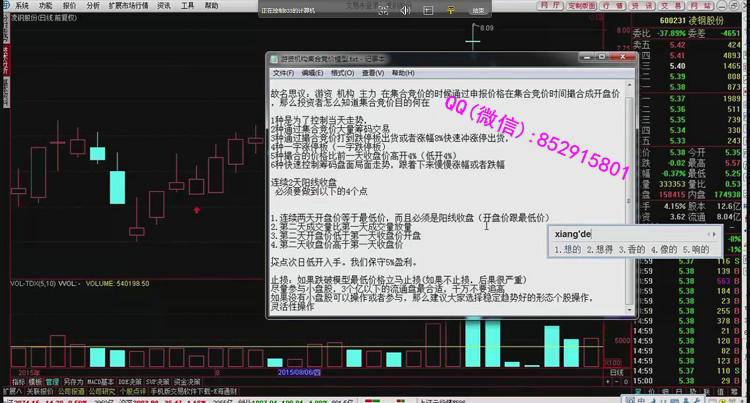Select IME candidate 3 香的

[x=630, y=250]
